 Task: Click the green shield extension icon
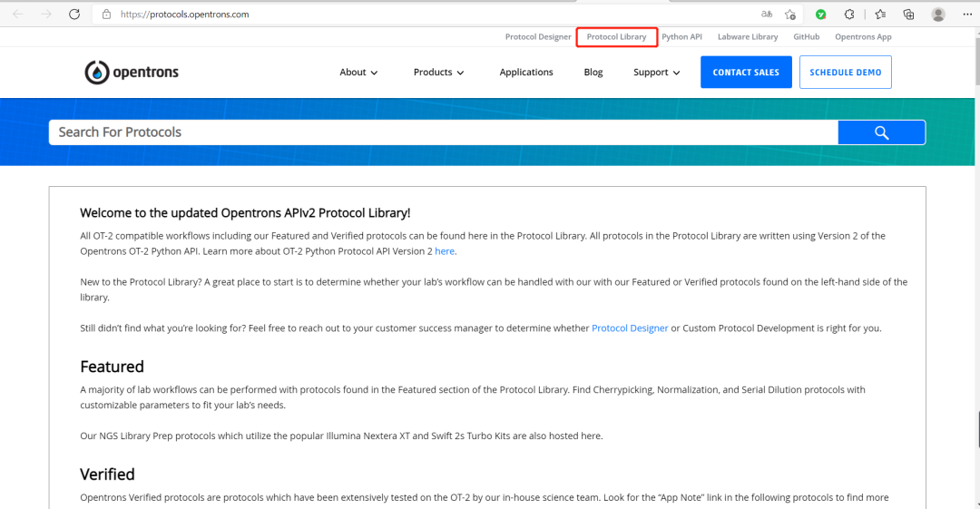coord(820,14)
